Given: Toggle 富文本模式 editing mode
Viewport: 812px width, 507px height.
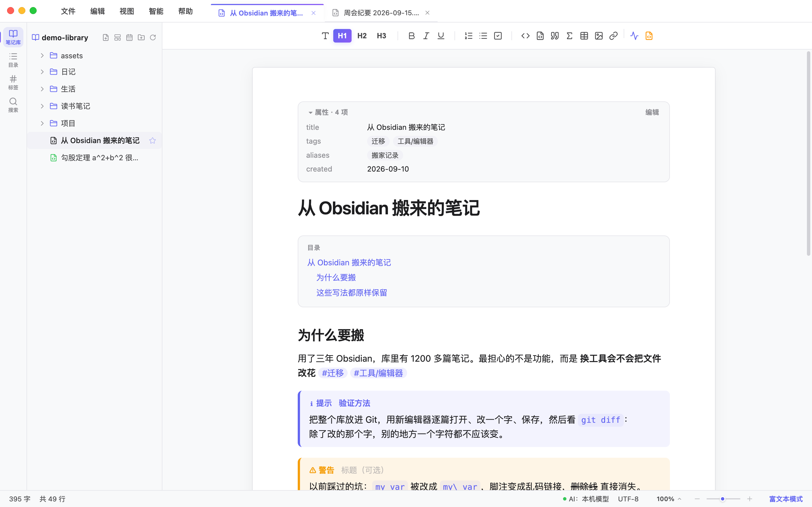Looking at the screenshot, I should 786,499.
